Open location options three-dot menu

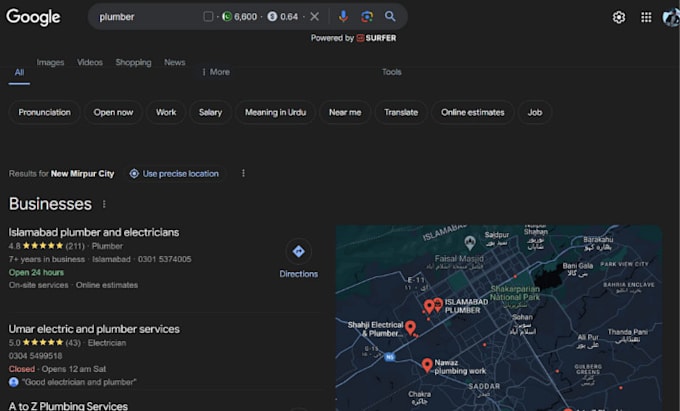click(x=243, y=173)
